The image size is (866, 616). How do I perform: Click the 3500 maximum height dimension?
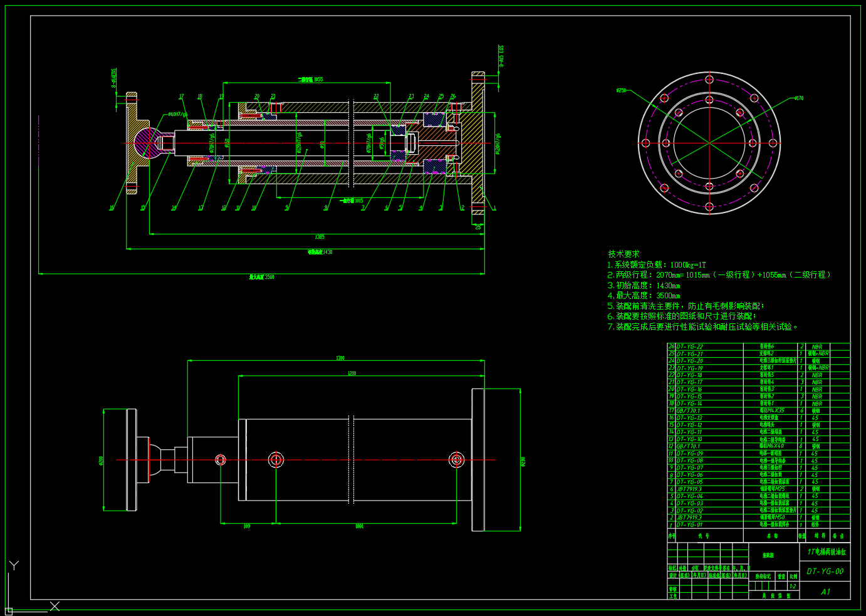coord(261,276)
